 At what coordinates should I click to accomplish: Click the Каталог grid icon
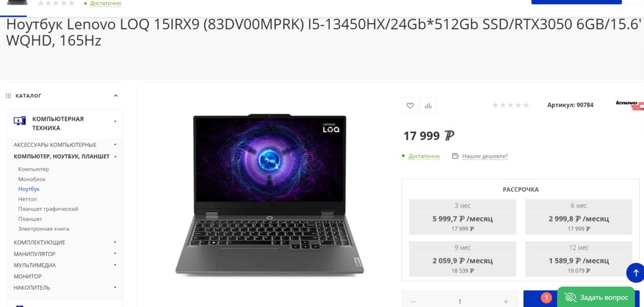point(8,96)
